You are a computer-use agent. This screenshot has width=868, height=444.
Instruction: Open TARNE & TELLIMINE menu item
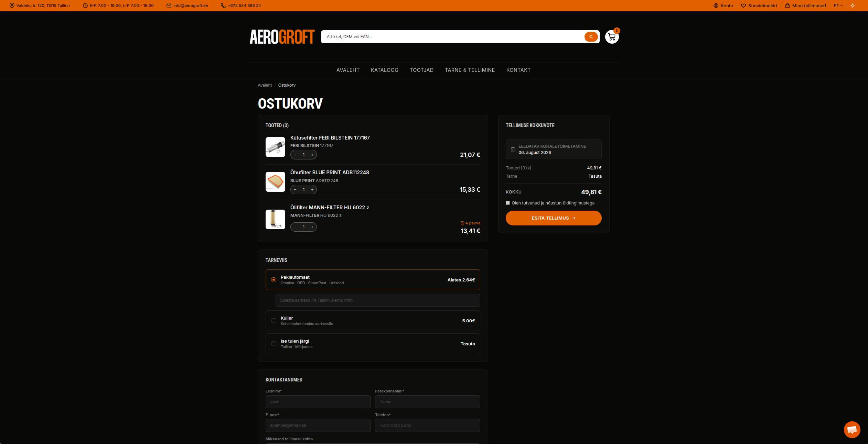click(470, 70)
